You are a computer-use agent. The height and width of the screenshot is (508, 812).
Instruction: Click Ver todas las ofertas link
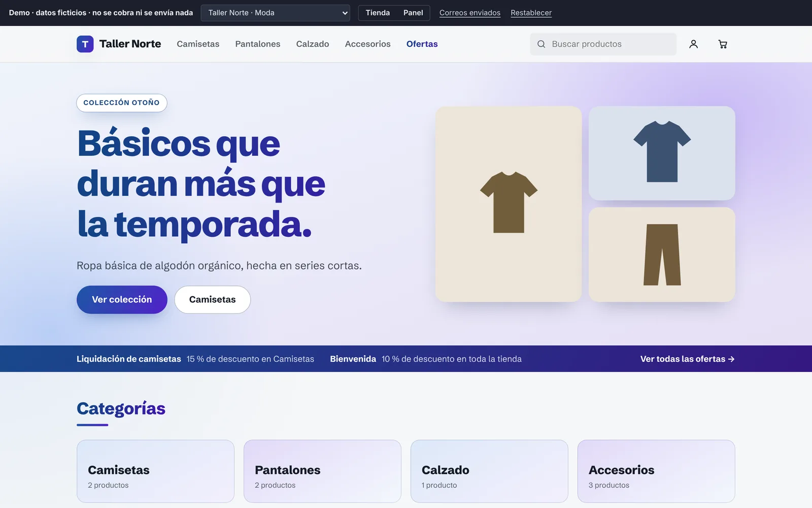687,359
